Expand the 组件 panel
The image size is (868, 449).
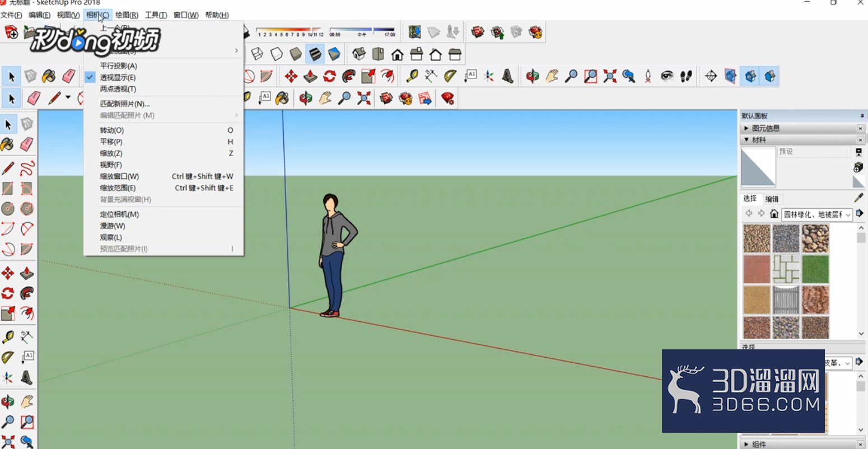[x=746, y=444]
